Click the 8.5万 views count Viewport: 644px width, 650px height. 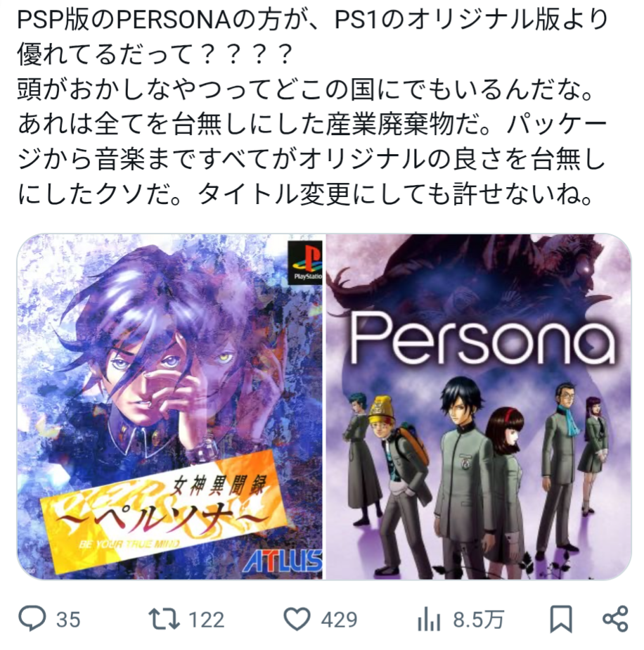[479, 620]
